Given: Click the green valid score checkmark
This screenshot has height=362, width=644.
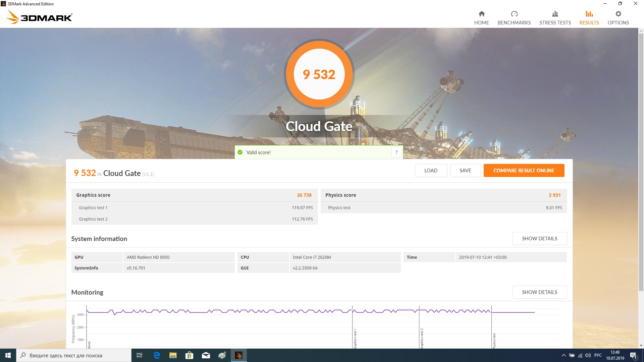Looking at the screenshot, I should (x=240, y=152).
